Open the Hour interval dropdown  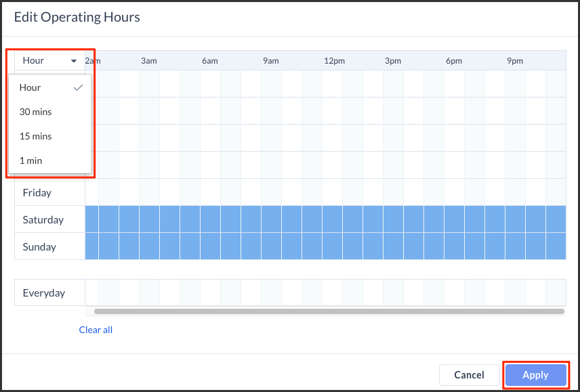49,60
